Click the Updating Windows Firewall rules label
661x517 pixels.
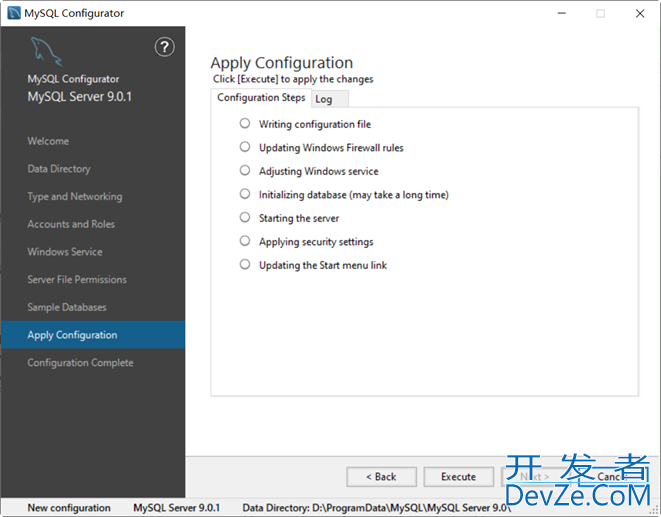pyautogui.click(x=331, y=148)
